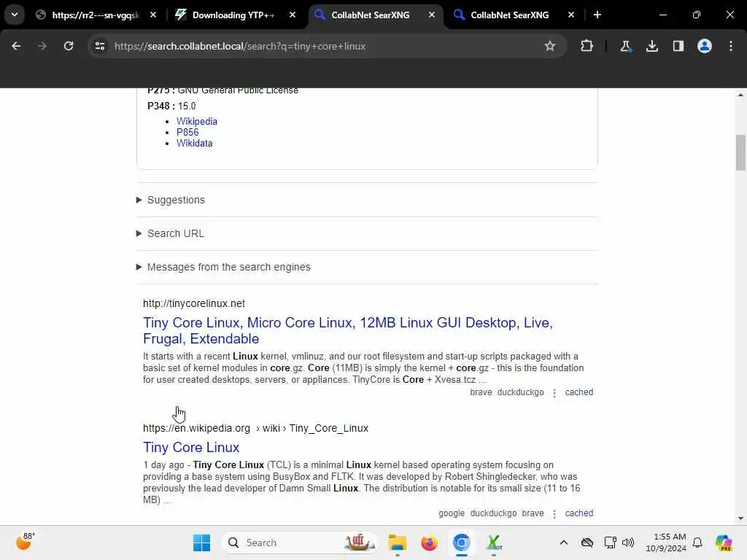747x560 pixels.
Task: Bookmark this page with the star icon
Action: coord(550,46)
